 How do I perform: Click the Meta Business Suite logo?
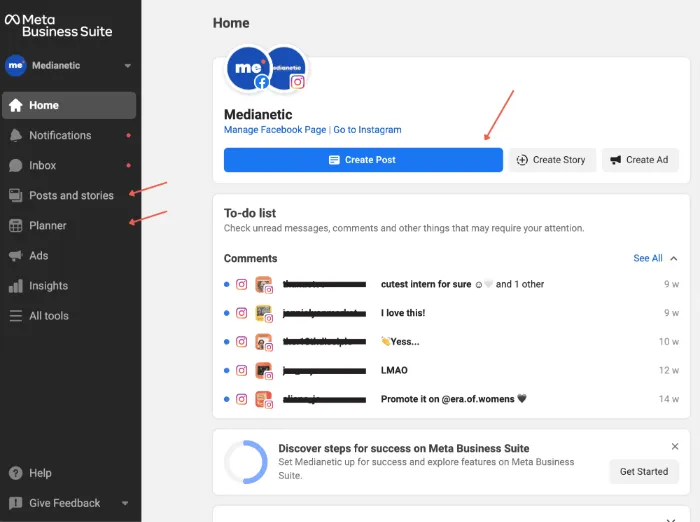point(58,26)
